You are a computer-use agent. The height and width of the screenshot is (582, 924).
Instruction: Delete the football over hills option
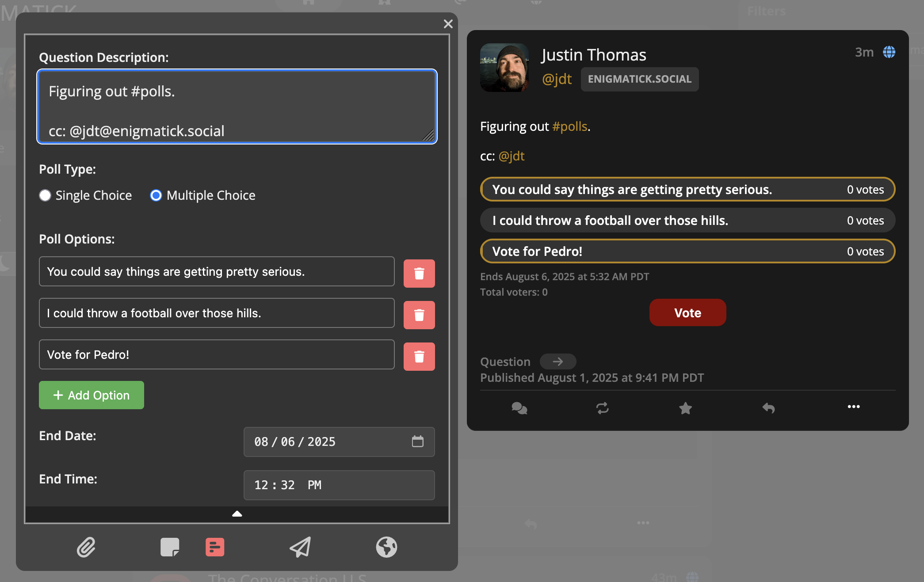pyautogui.click(x=419, y=315)
